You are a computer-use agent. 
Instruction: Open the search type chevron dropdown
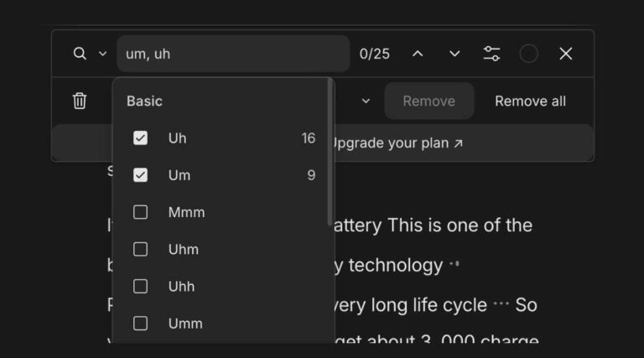(x=103, y=54)
